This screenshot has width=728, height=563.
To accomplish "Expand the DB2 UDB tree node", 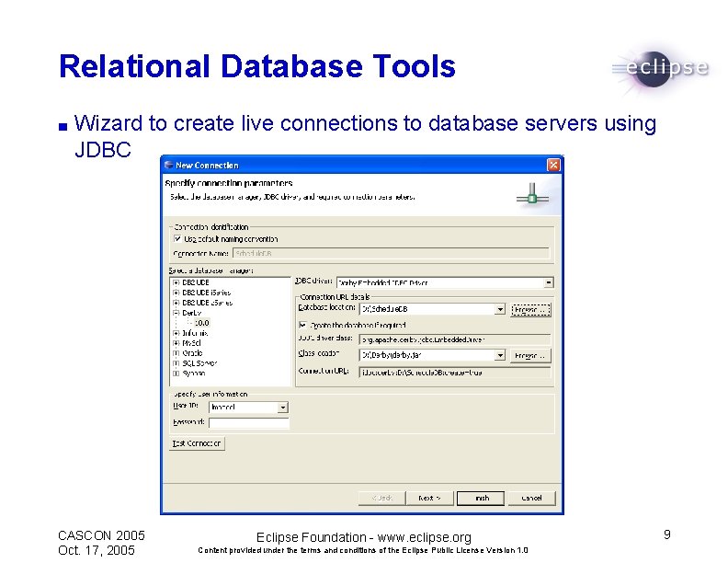I will [x=176, y=282].
